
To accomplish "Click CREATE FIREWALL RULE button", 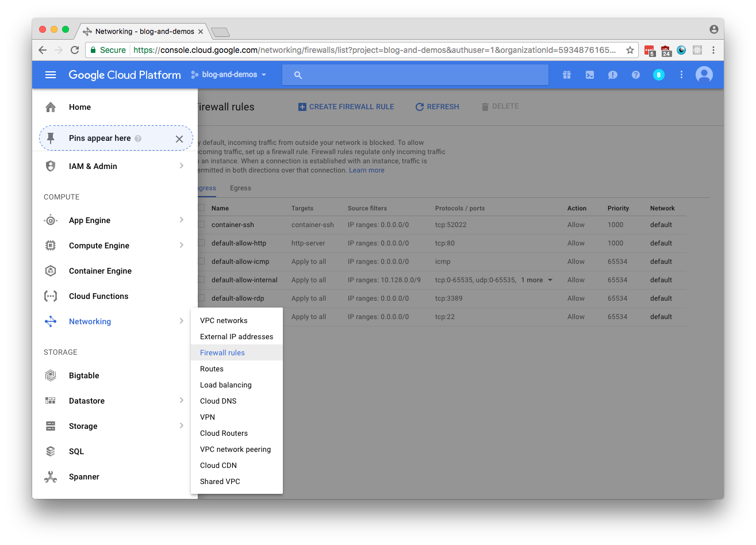I will pos(346,107).
